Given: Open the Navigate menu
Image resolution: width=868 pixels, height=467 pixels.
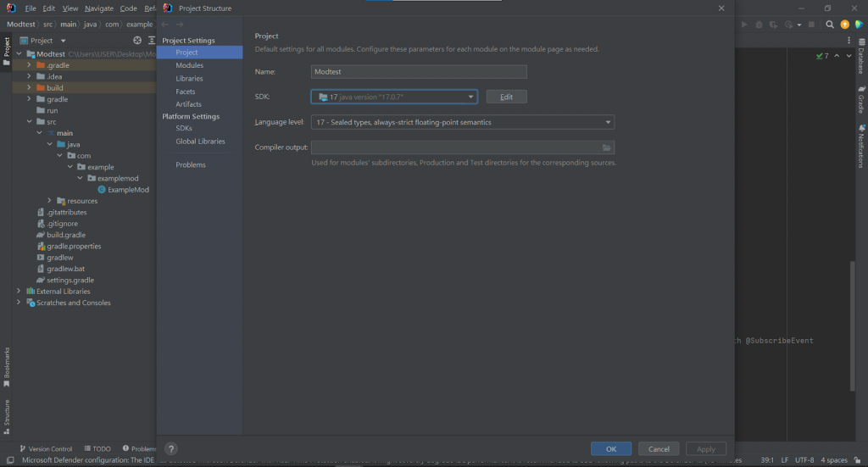Looking at the screenshot, I should point(99,8).
